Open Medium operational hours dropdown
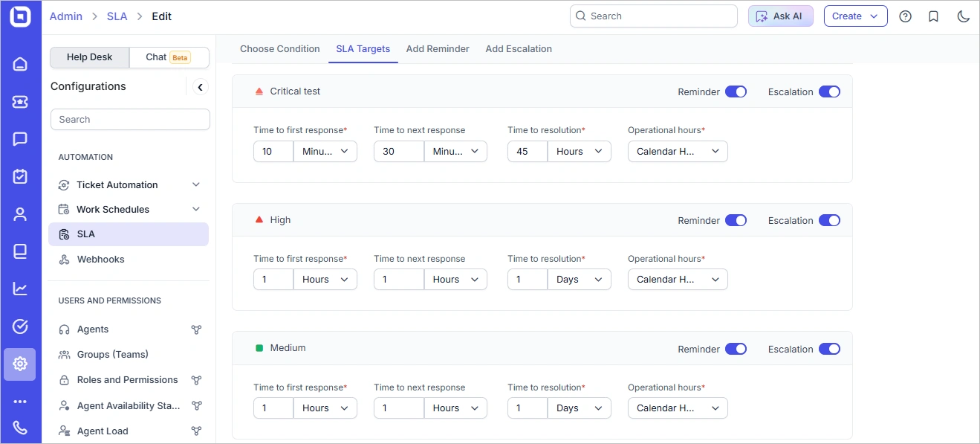The width and height of the screenshot is (980, 444). 678,408
